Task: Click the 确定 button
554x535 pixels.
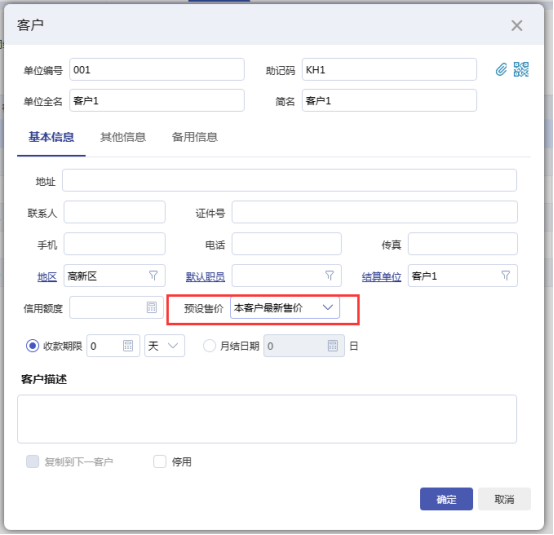Action: pos(446,499)
